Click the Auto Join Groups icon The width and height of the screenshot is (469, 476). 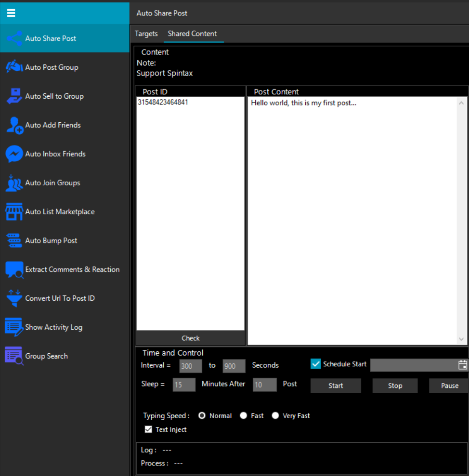(x=14, y=183)
